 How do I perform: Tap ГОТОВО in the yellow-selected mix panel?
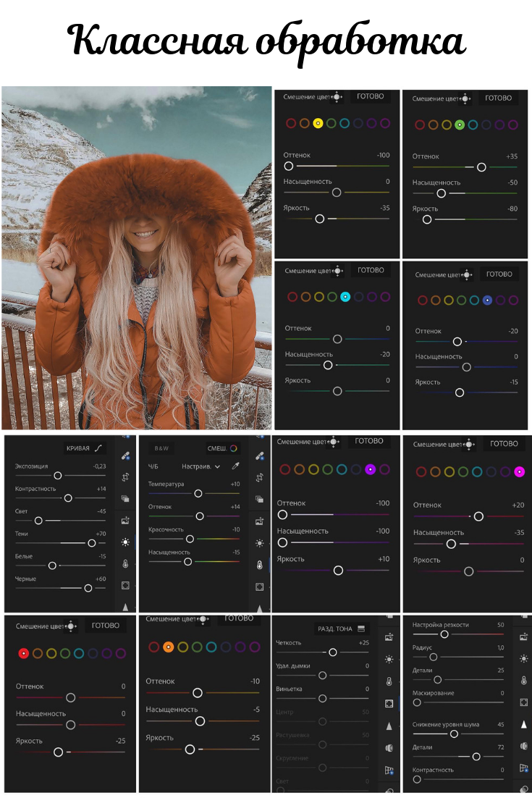371,96
